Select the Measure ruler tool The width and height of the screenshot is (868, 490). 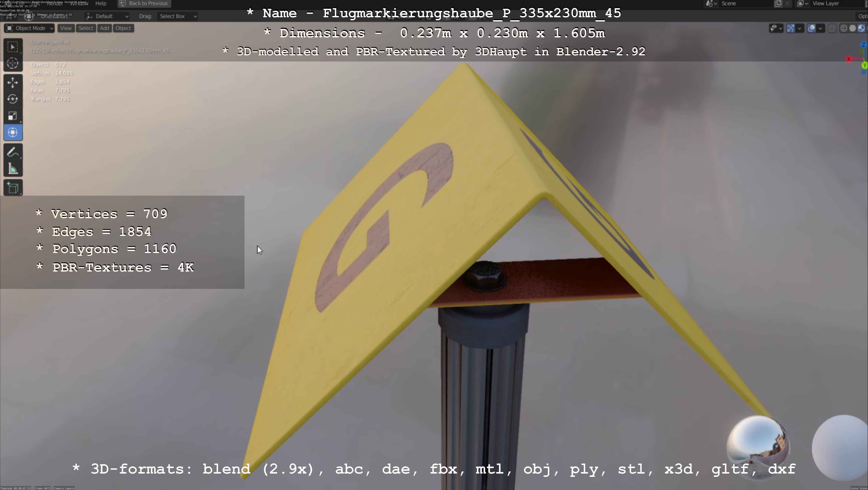coord(13,168)
